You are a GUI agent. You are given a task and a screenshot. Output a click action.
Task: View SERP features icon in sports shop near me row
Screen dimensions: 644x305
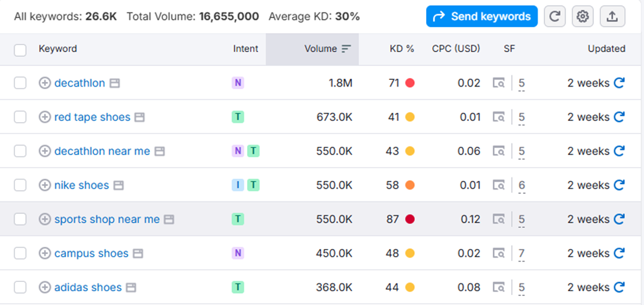coord(499,219)
